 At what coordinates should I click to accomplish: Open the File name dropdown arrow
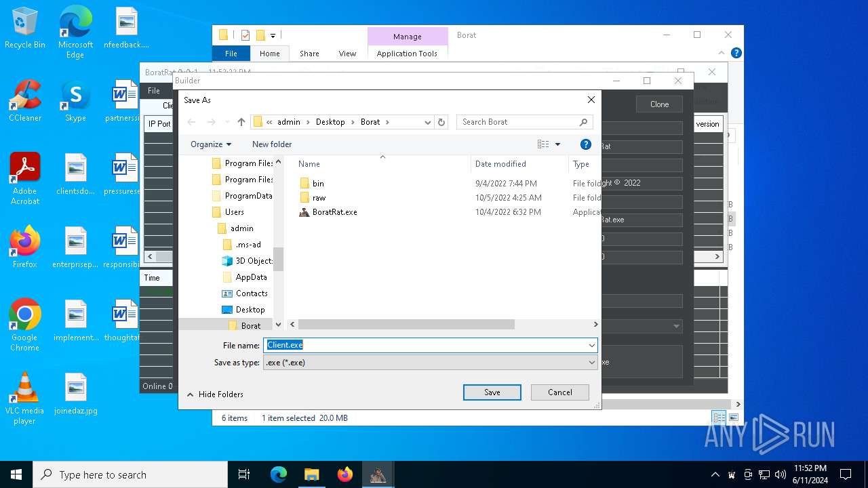pyautogui.click(x=592, y=345)
